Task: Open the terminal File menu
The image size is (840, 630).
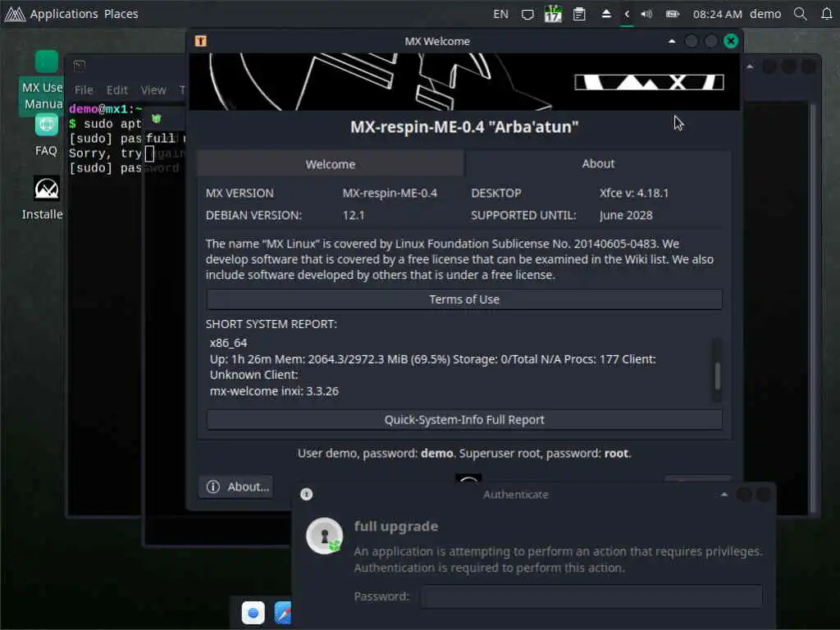Action: coord(84,89)
